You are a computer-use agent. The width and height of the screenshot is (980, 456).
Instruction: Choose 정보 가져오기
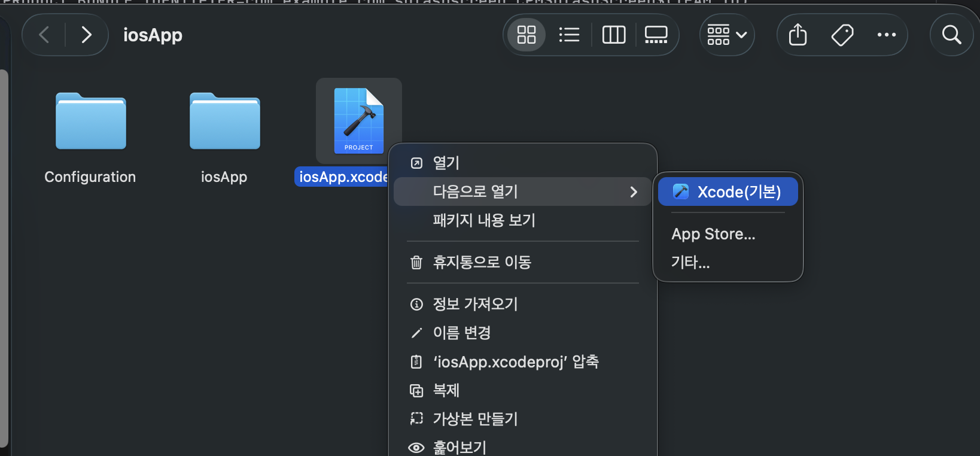(x=522, y=304)
